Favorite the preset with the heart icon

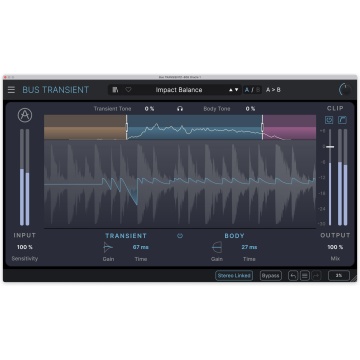click(x=128, y=90)
